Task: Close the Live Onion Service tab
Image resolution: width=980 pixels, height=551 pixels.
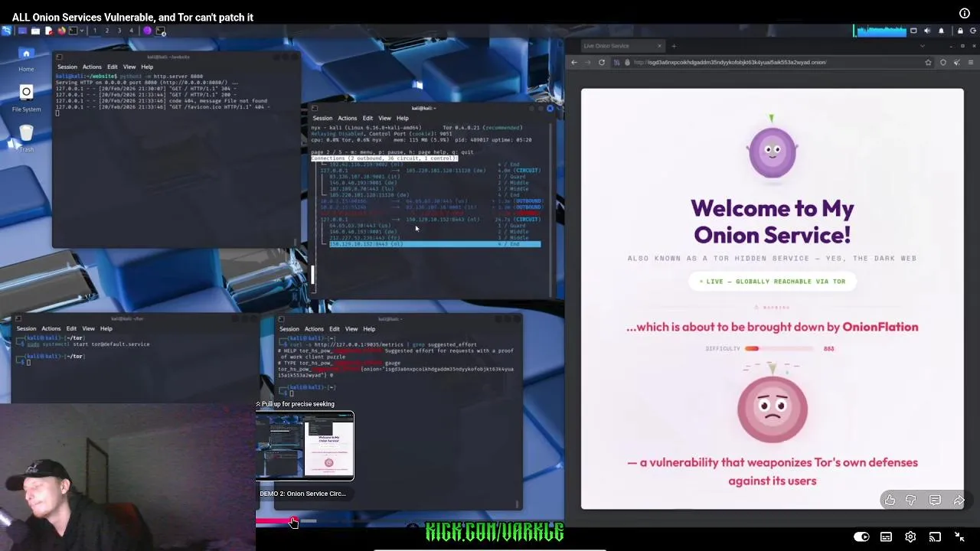Action: tap(659, 46)
